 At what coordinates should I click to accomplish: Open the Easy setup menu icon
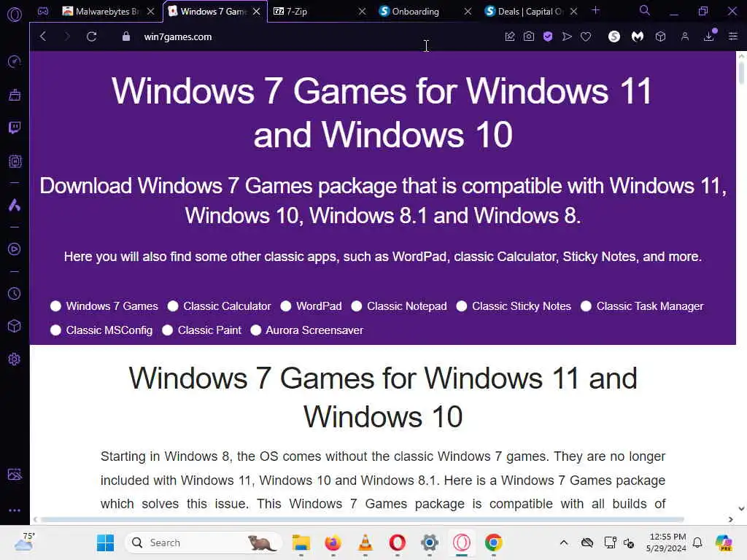pos(733,36)
